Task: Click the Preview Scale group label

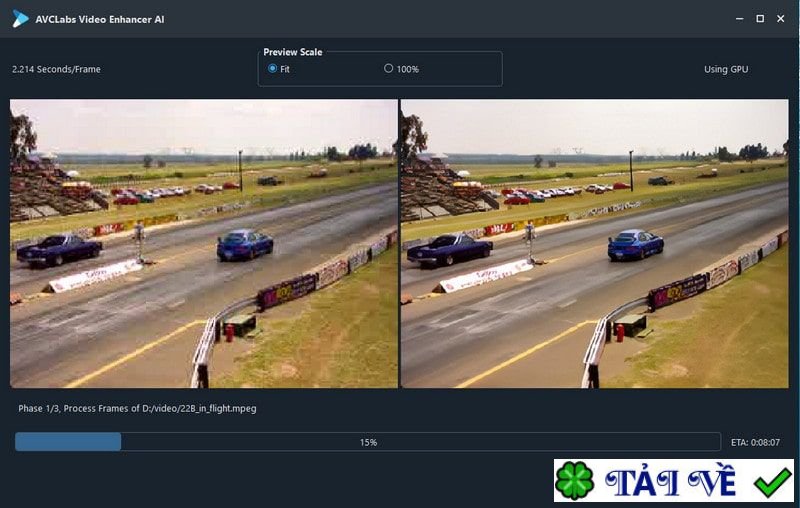Action: click(293, 52)
